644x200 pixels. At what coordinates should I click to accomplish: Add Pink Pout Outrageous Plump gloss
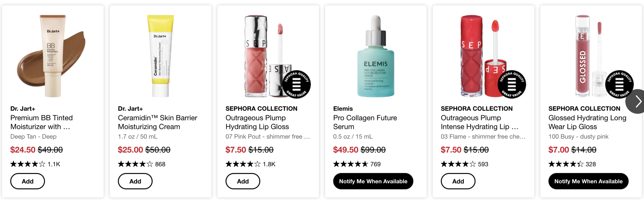click(x=243, y=181)
